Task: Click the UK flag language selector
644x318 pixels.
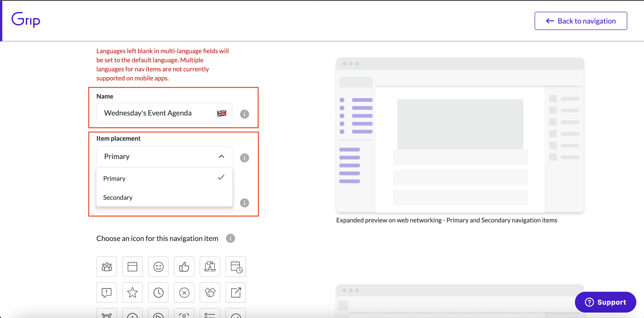Action: (x=221, y=113)
